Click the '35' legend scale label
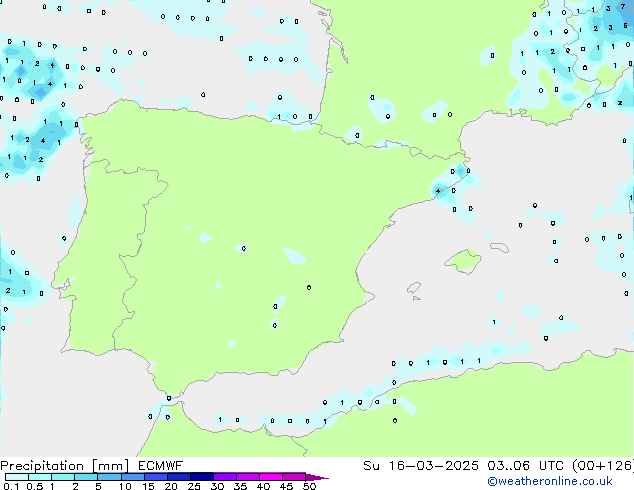This screenshot has height=490, width=634. (x=240, y=486)
